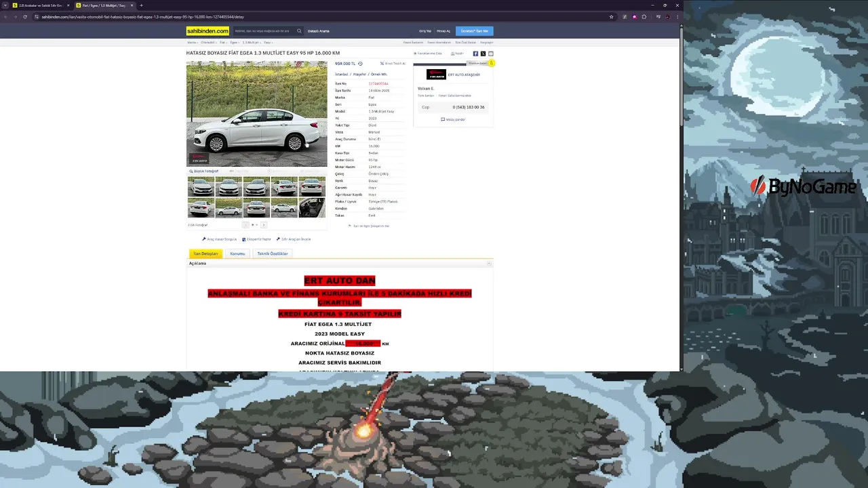Open Vasıta breadcrumb dropdown
This screenshot has width=868, height=488.
pos(193,42)
